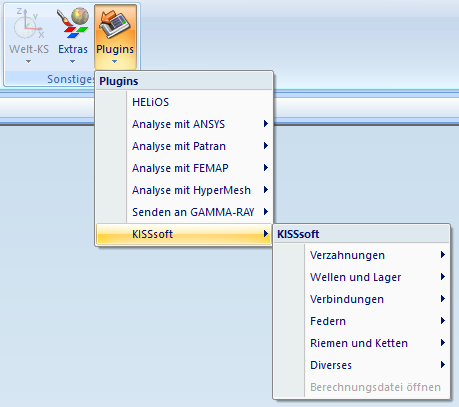Open the Diverses submenu
The height and width of the screenshot is (407, 459).
pyautogui.click(x=361, y=365)
